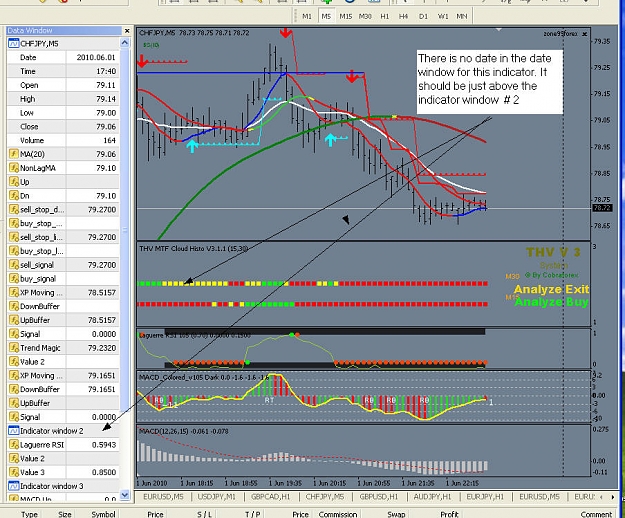Click the NonLagMA indicator icon
The width and height of the screenshot is (625, 518).
coord(14,168)
